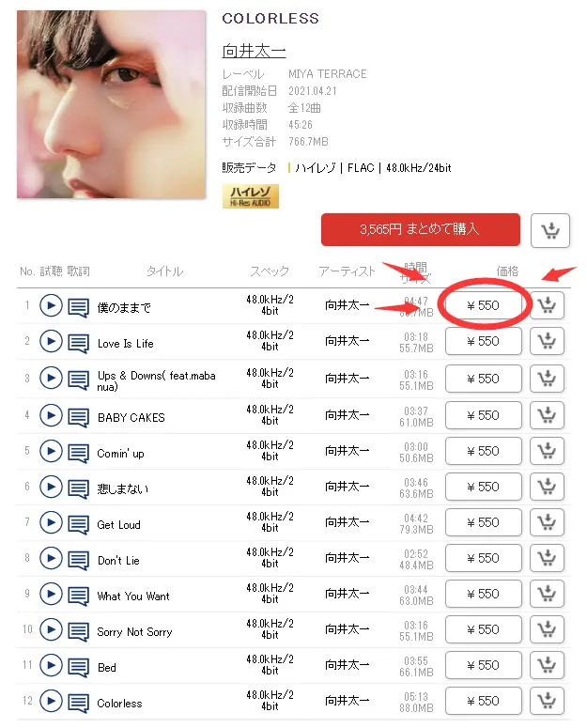Image resolution: width=587 pixels, height=728 pixels.
Task: Play preview of track 12 Colorless
Action: click(51, 701)
